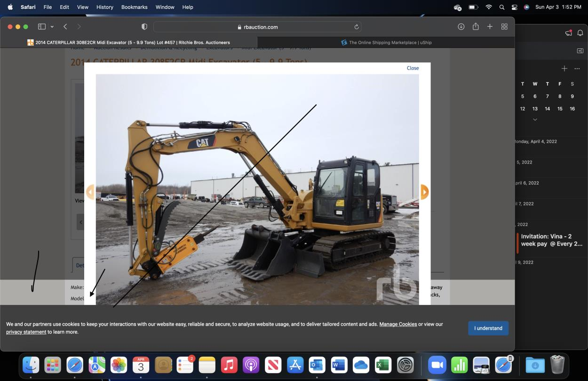Accept cookies with the I understand button

488,328
